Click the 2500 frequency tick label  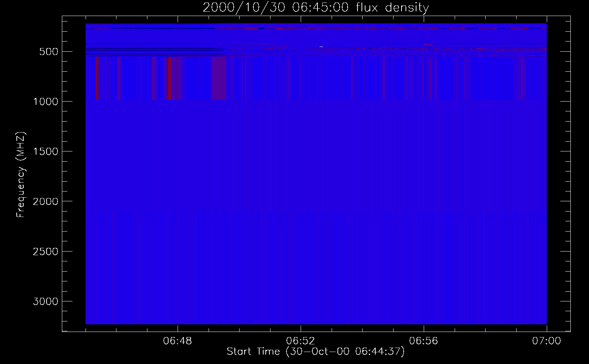46,252
